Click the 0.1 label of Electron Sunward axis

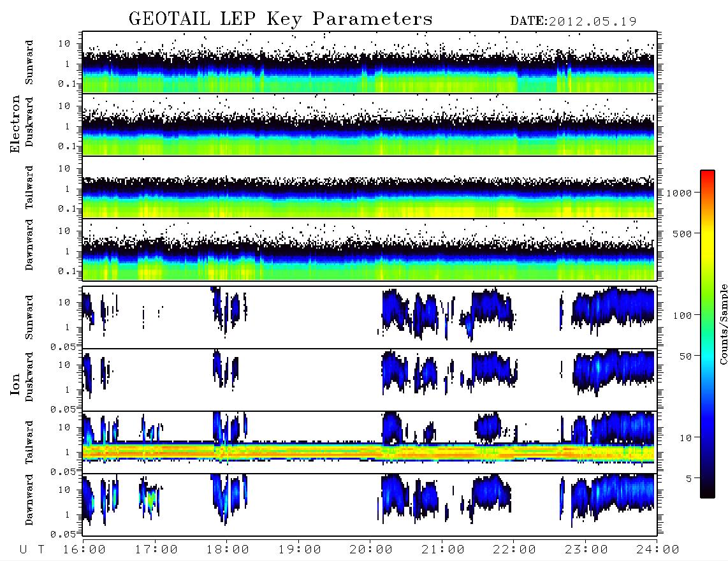pos(67,84)
